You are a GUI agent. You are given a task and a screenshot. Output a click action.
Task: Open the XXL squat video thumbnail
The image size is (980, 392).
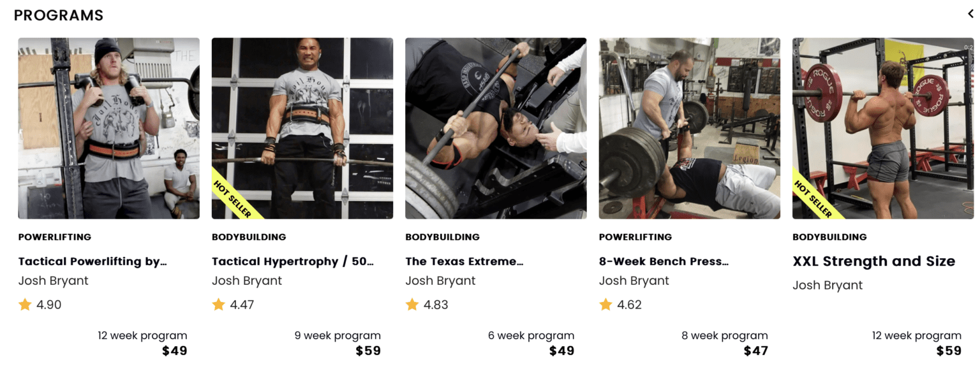pyautogui.click(x=883, y=127)
